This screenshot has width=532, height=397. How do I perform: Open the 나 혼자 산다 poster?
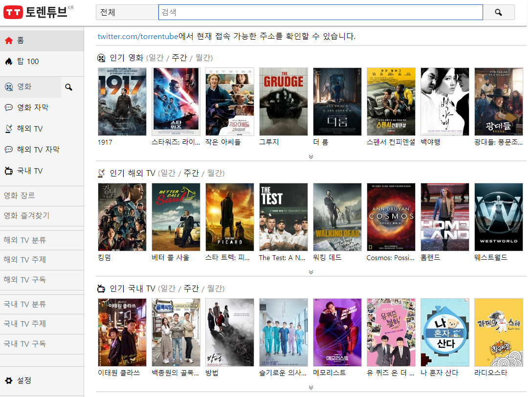coord(445,332)
